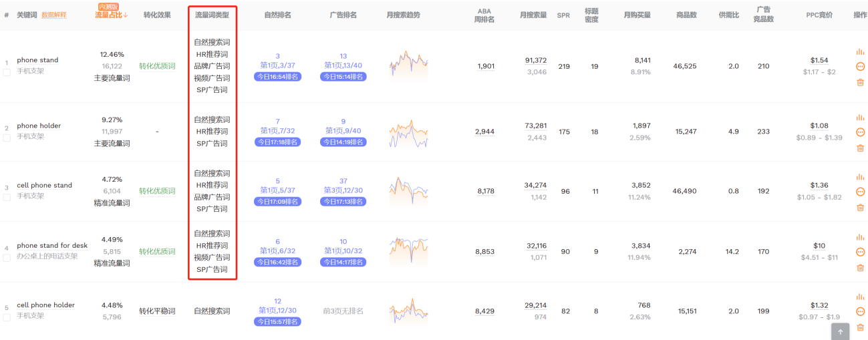Click the scroll-to-top arrow button
This screenshot has height=340, width=868.
(x=840, y=331)
